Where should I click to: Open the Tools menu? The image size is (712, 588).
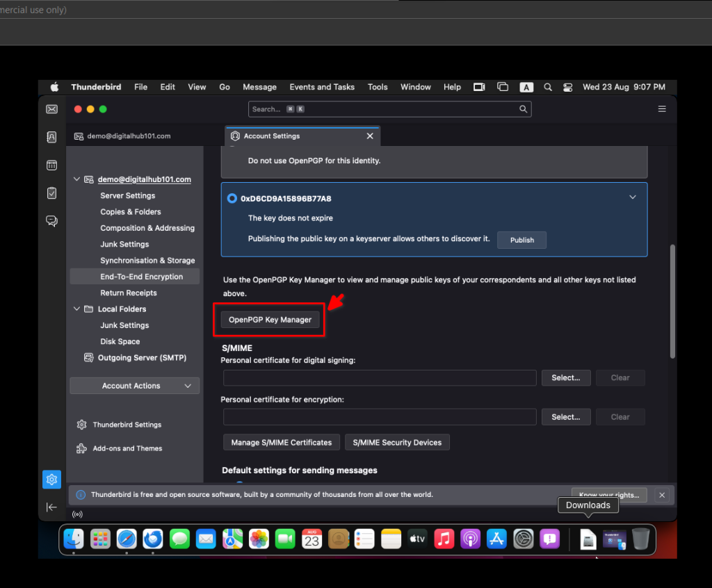click(x=378, y=87)
